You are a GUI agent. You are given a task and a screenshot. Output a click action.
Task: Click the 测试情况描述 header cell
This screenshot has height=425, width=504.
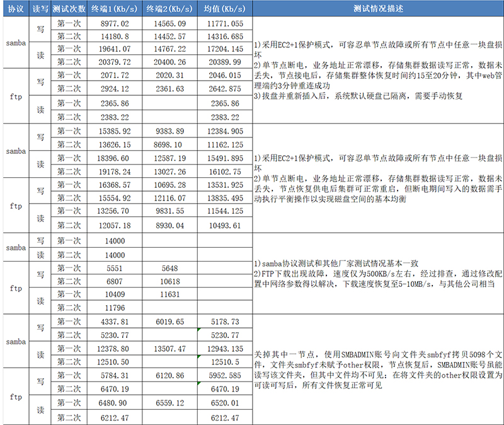click(377, 9)
